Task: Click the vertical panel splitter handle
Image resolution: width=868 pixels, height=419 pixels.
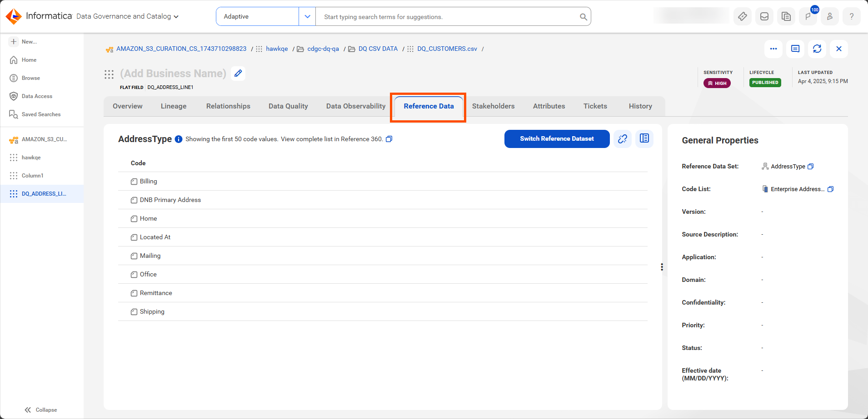Action: click(662, 267)
